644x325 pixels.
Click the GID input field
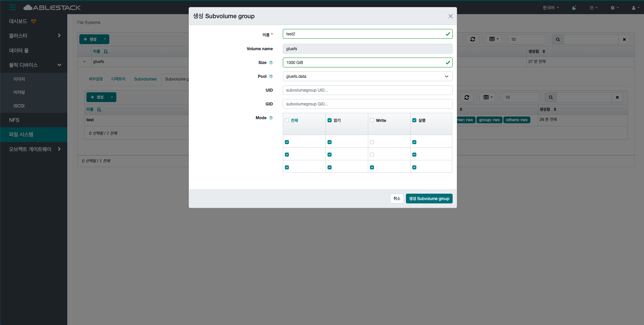[368, 104]
